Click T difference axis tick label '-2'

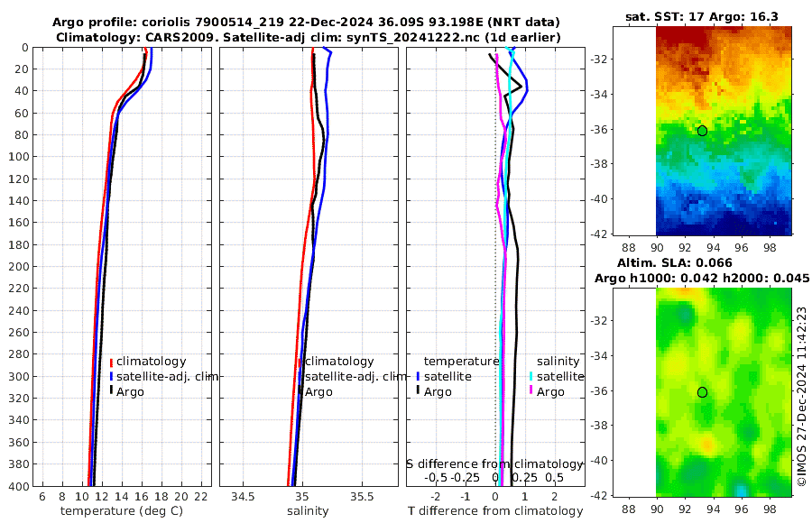(436, 497)
